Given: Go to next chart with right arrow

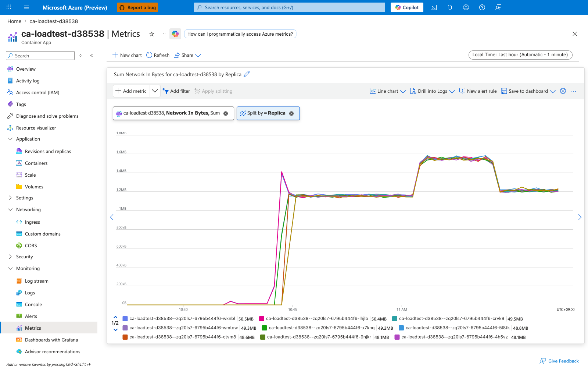Looking at the screenshot, I should 580,217.
